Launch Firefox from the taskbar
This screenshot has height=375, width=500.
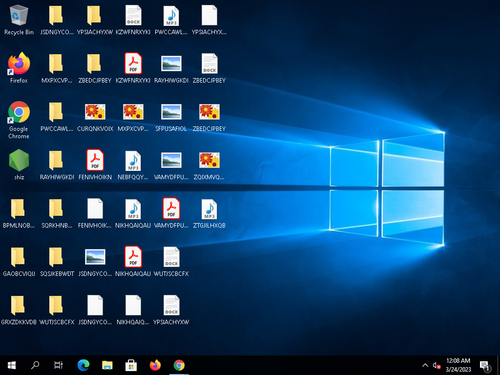tap(155, 365)
